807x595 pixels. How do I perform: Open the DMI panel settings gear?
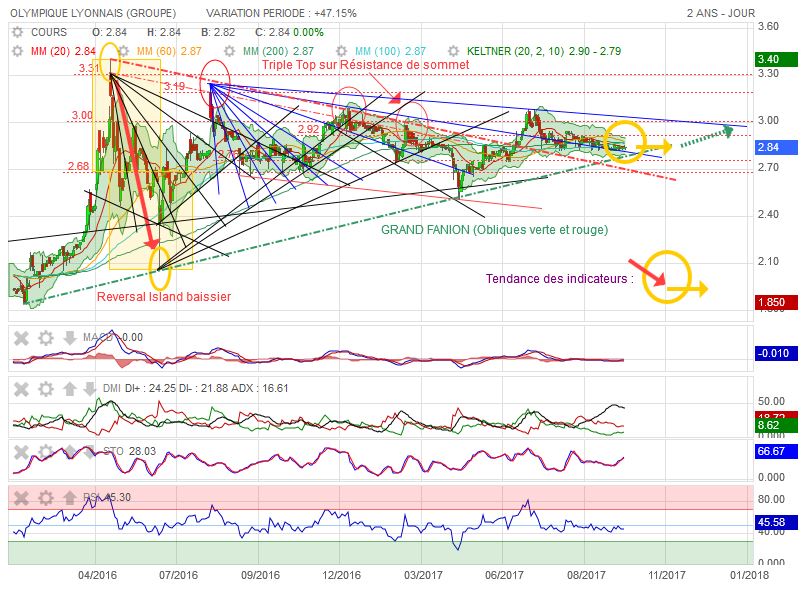46,389
